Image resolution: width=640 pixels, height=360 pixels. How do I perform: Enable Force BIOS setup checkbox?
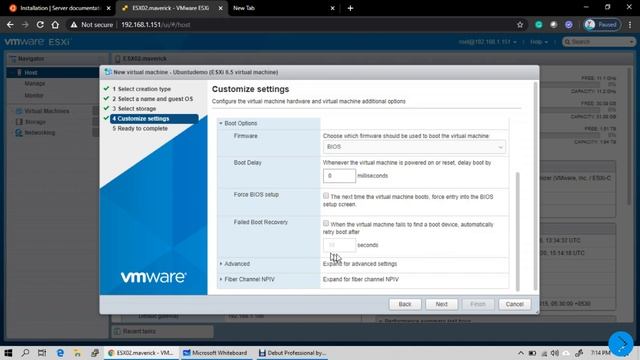(x=326, y=196)
